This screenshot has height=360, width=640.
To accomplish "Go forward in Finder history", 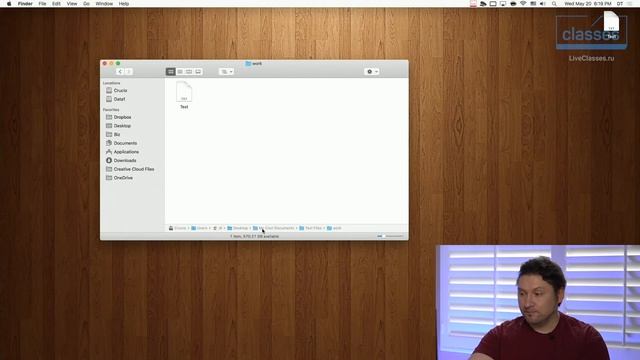I will coord(129,71).
